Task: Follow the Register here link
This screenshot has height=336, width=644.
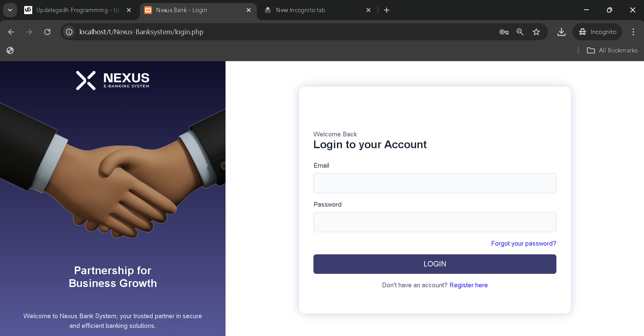Action: 468,285
